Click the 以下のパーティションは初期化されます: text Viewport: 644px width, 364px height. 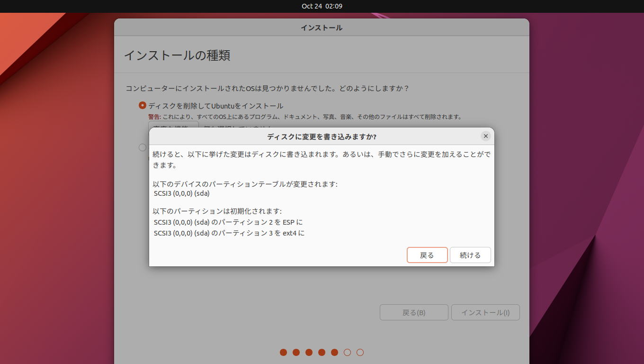(217, 211)
